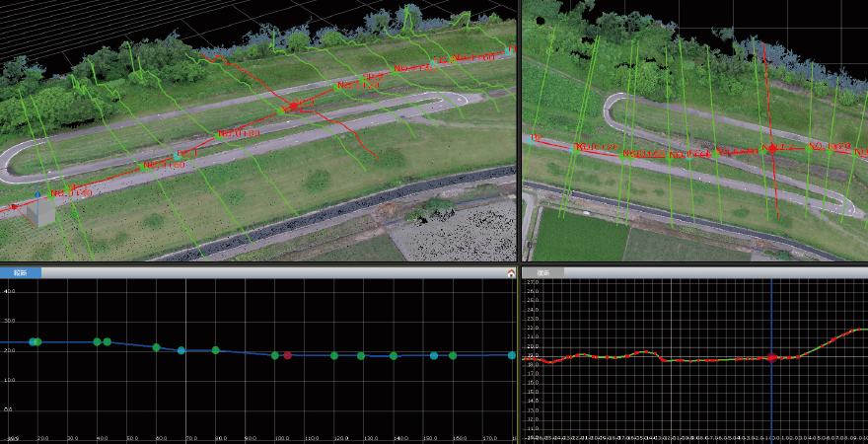The height and width of the screenshot is (444, 868).
Task: Select the red point on the longitudinal profile
Action: (x=287, y=355)
